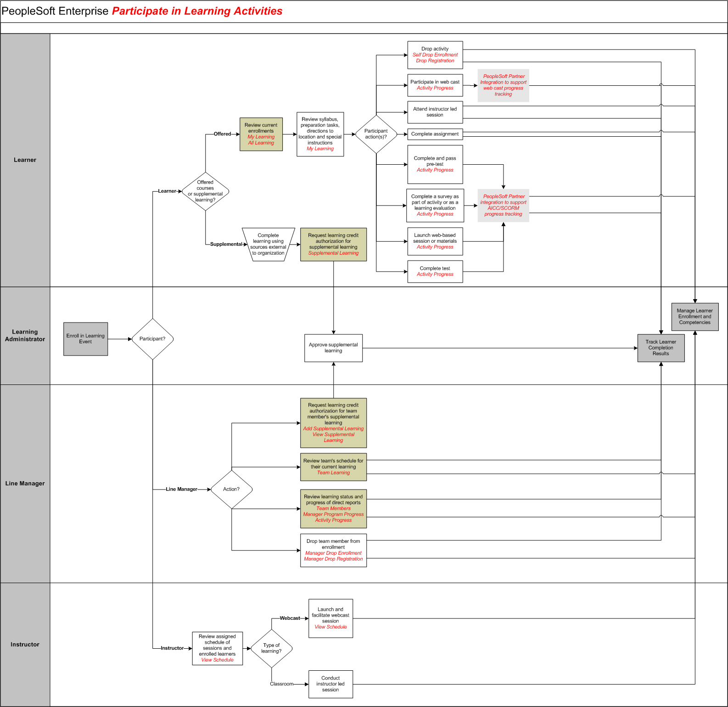The image size is (728, 707).
Task: Select the Instructor swimlane header
Action: point(25,645)
